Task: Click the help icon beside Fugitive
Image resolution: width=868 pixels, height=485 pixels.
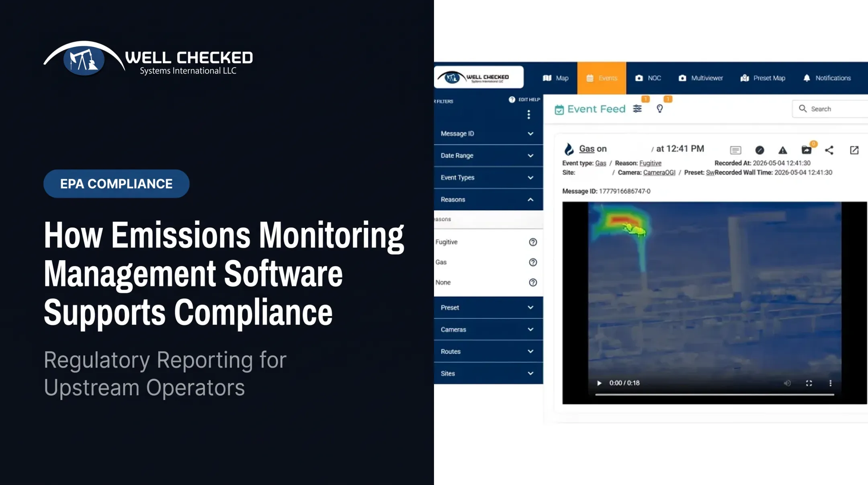Action: click(x=533, y=242)
